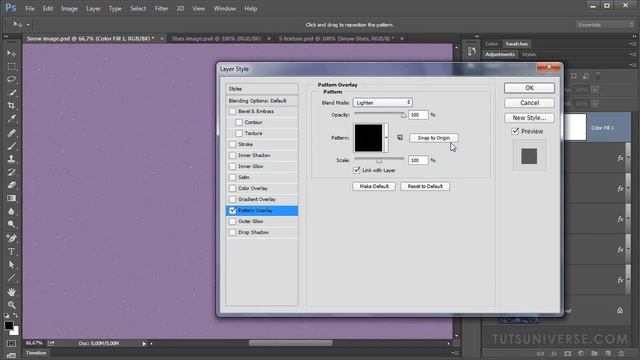Click the Opacity percentage input field
Screen dimensions: 640x360
pyautogui.click(x=418, y=115)
